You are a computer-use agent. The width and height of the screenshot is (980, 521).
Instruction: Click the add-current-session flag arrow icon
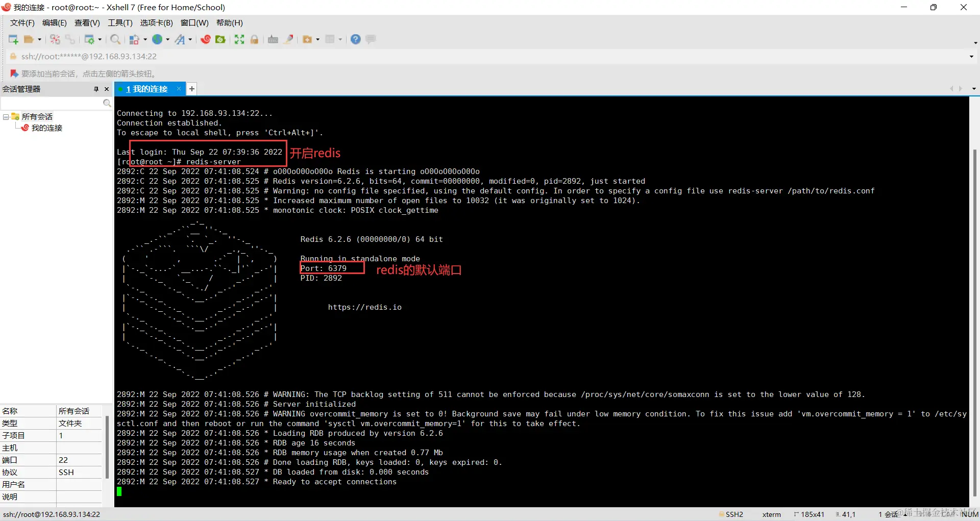[x=14, y=73]
